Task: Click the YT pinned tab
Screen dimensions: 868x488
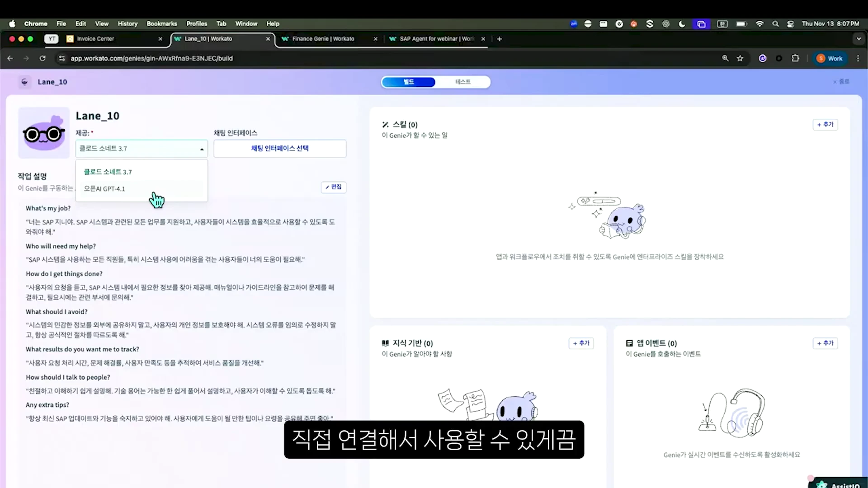Action: (52, 39)
